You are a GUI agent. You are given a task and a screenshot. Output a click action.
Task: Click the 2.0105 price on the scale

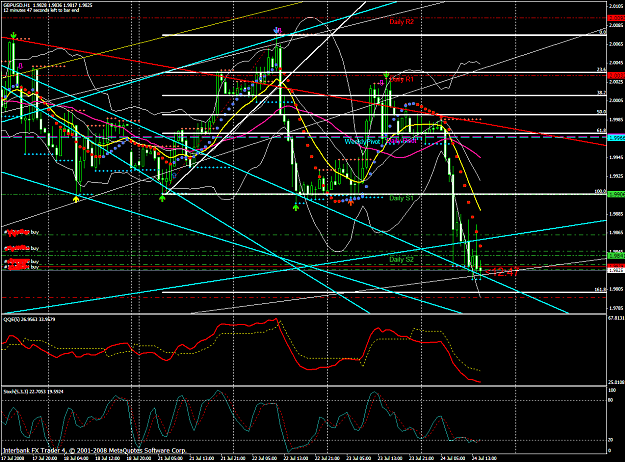click(616, 6)
